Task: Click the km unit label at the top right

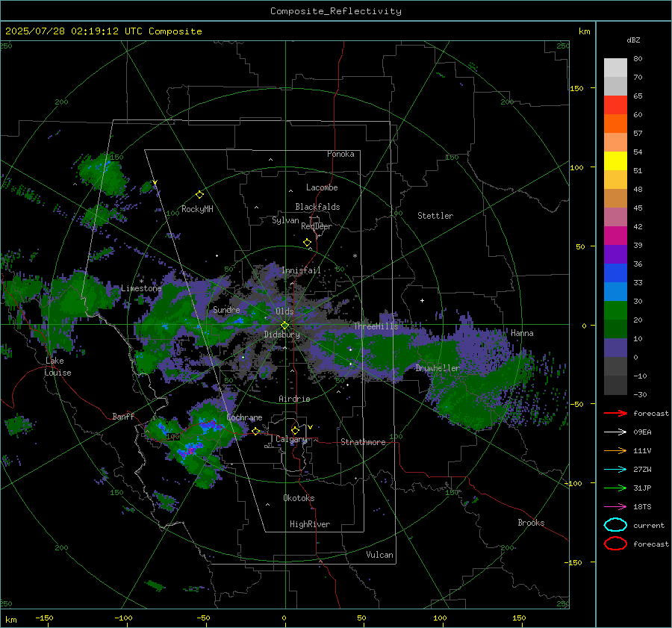Action: (584, 31)
